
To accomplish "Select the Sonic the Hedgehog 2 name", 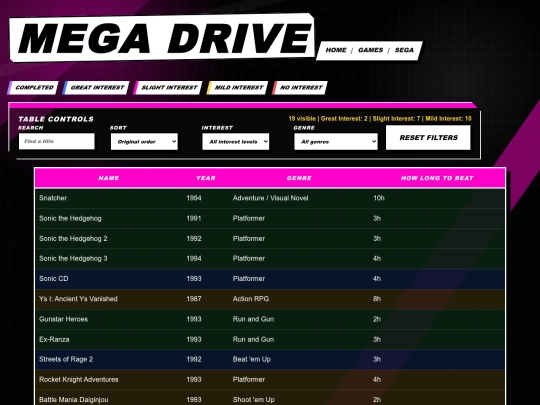I will click(73, 238).
